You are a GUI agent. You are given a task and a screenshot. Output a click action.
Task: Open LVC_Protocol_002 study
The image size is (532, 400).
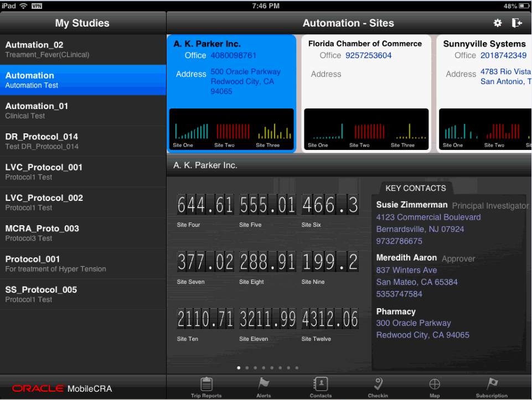[83, 202]
